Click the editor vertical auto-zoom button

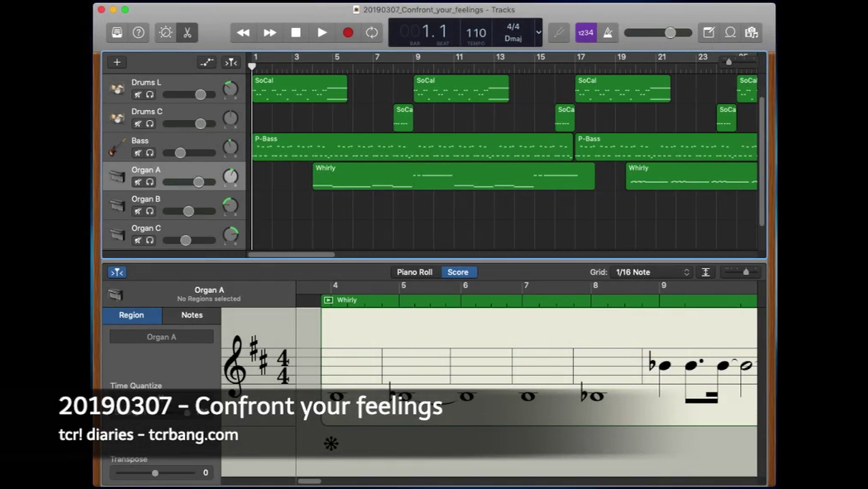click(x=706, y=272)
